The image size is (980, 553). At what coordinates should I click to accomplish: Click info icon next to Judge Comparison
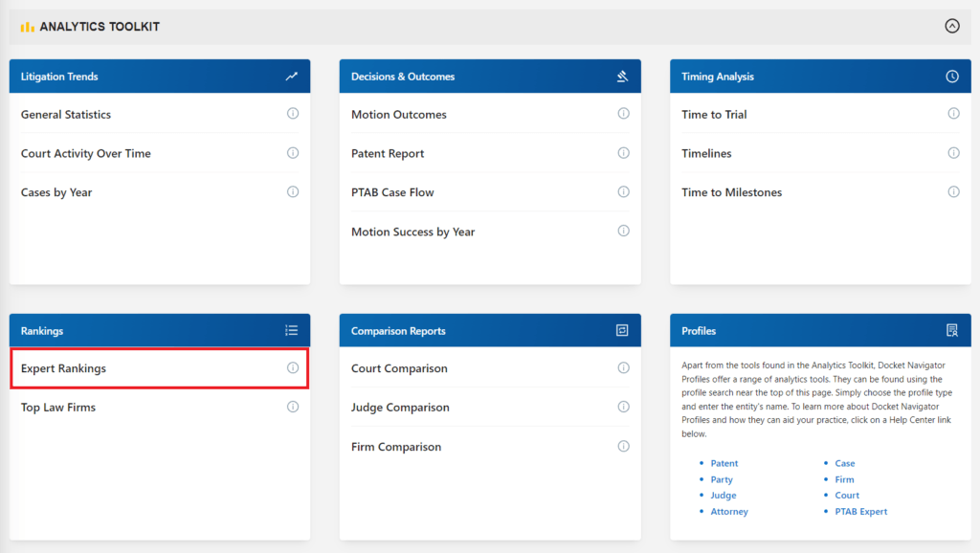pos(623,407)
